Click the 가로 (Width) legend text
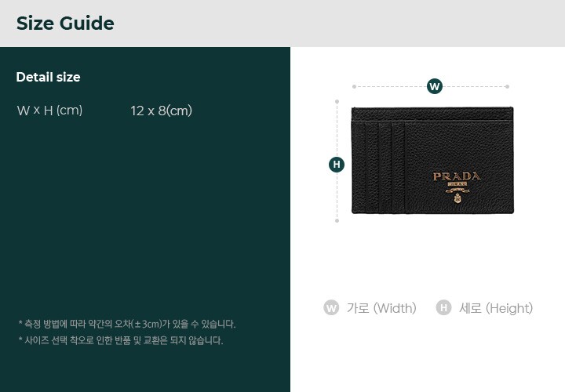Viewport: 565px width, 392px height. click(x=381, y=308)
